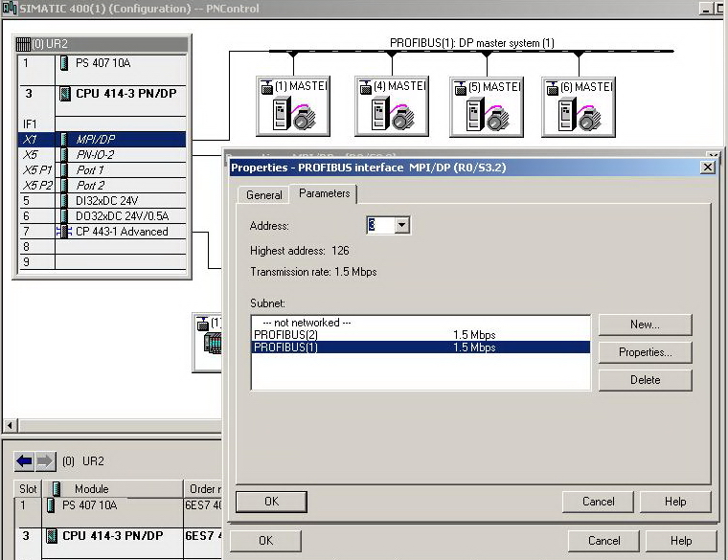Confirm PROFIBUS interface dialog with OK
728x560 pixels.
[x=271, y=502]
